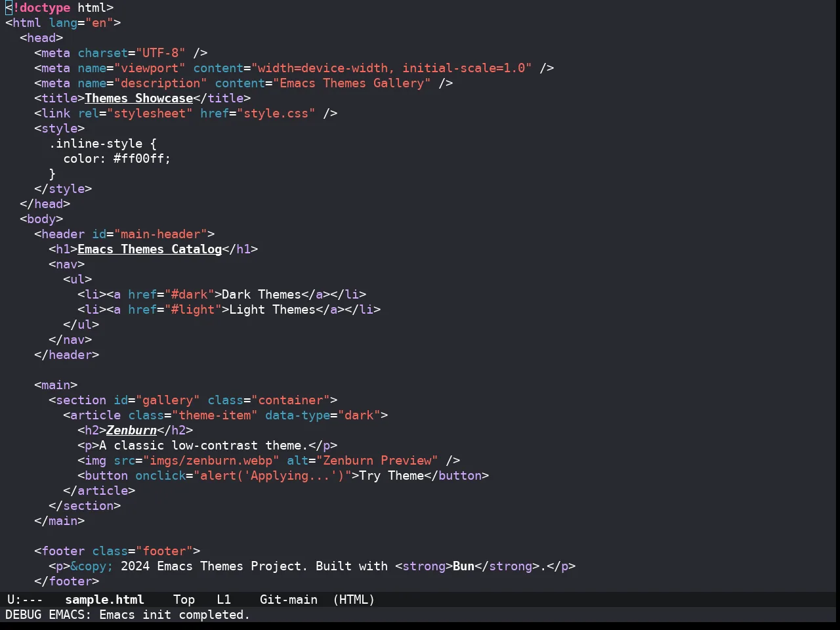Click the 'Zenburn Preview' alt text string
840x630 pixels.
(377, 461)
